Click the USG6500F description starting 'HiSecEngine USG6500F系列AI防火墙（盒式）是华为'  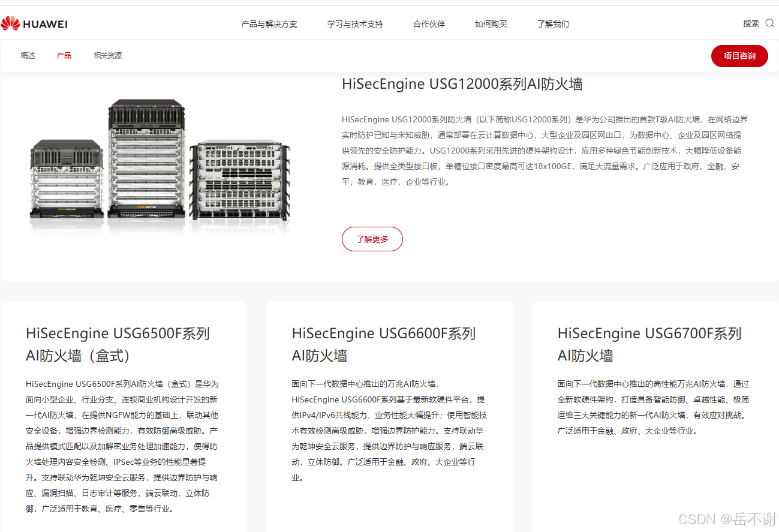(x=122, y=446)
